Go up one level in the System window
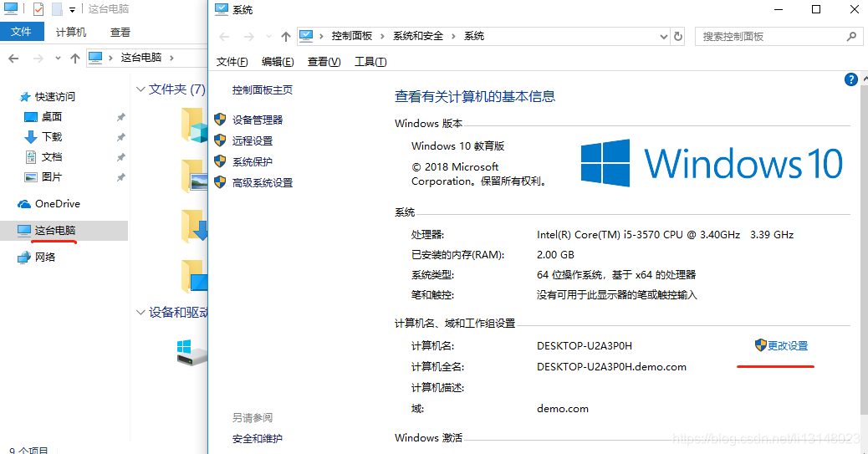Viewport: 868px width, 454px height. (x=286, y=37)
